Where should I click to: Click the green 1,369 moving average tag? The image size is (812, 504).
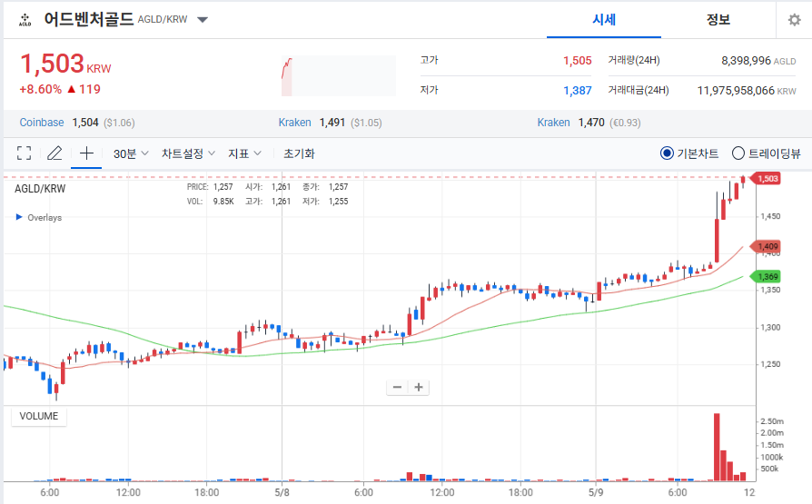[766, 277]
